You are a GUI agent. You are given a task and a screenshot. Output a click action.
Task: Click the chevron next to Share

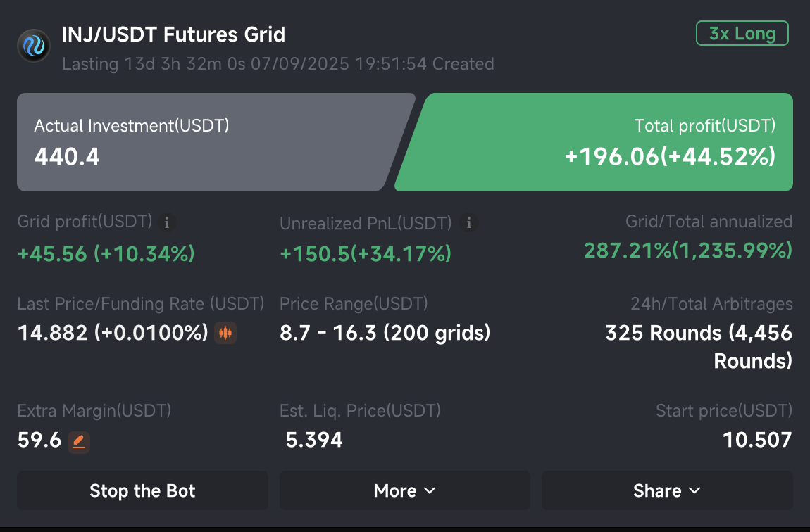(x=694, y=490)
